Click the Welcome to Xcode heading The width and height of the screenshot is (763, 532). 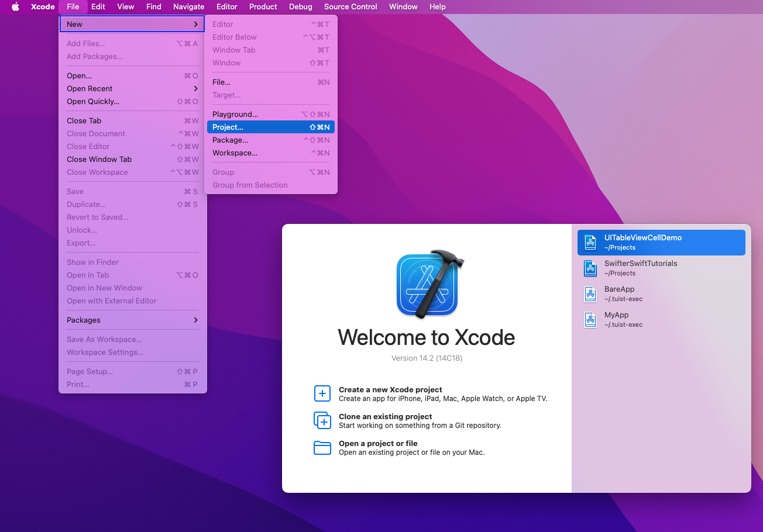[x=427, y=337]
